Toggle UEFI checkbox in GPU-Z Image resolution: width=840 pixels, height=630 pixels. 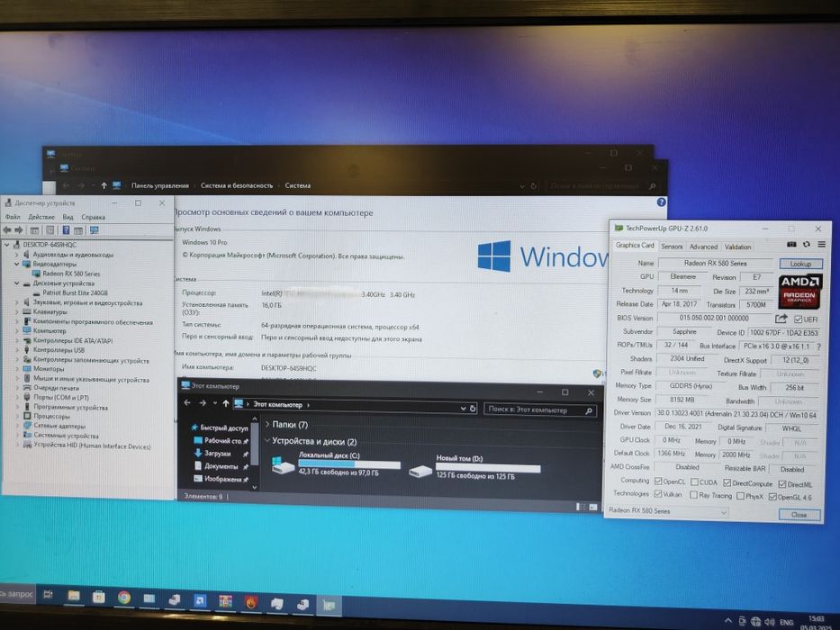799,319
